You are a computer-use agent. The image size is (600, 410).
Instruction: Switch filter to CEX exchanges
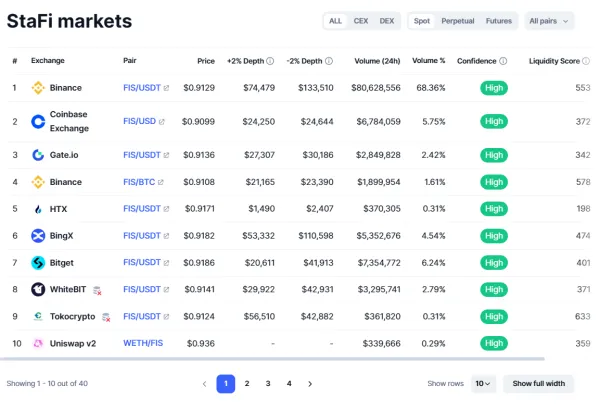[360, 21]
